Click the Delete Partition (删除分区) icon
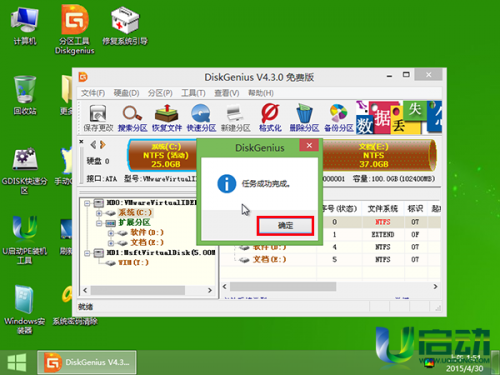The width and height of the screenshot is (500, 375). pyautogui.click(x=304, y=117)
